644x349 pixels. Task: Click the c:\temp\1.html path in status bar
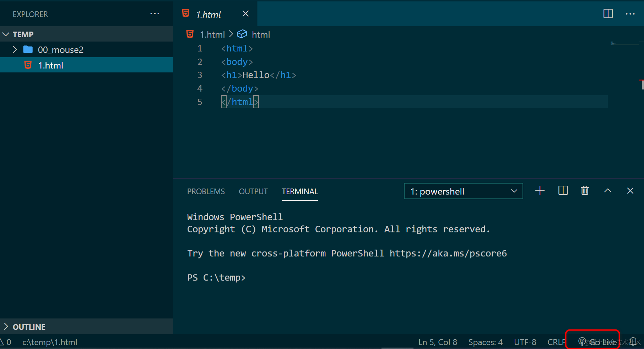pyautogui.click(x=50, y=342)
